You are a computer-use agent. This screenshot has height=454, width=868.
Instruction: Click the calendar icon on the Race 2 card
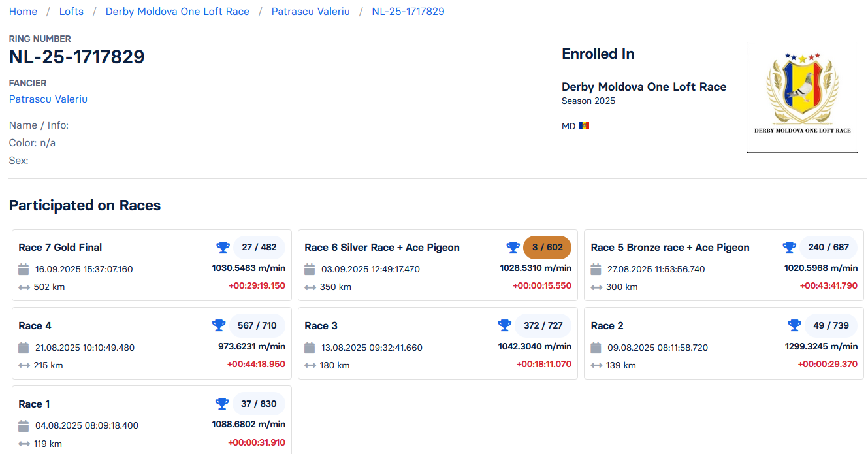point(596,348)
